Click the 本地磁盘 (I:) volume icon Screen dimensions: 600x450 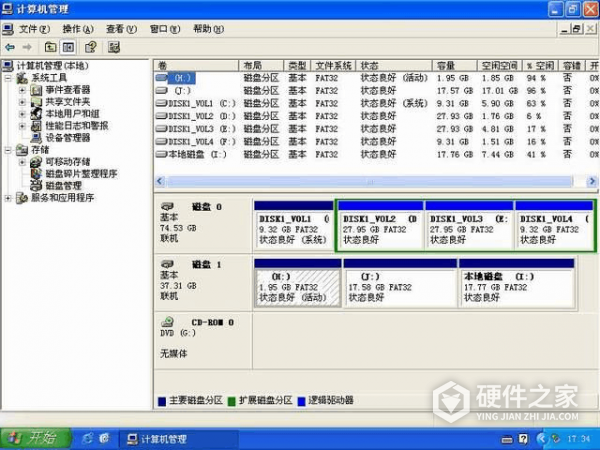(161, 154)
